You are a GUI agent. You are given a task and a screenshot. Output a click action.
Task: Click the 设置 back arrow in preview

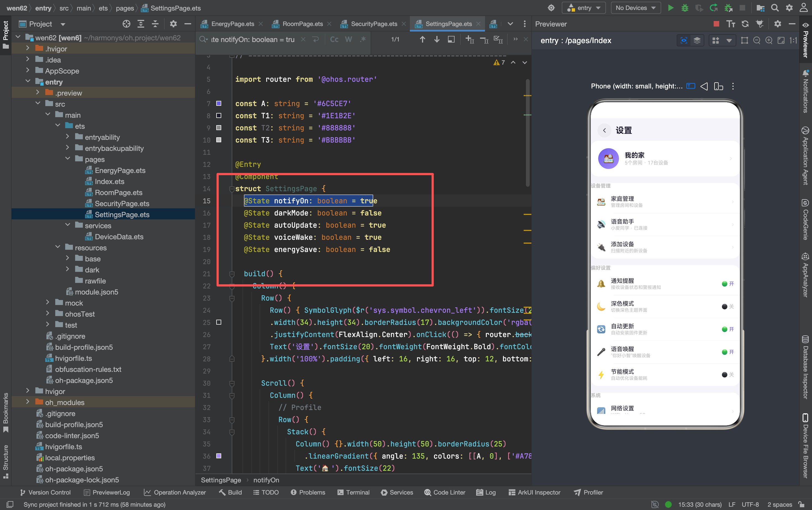pyautogui.click(x=604, y=130)
